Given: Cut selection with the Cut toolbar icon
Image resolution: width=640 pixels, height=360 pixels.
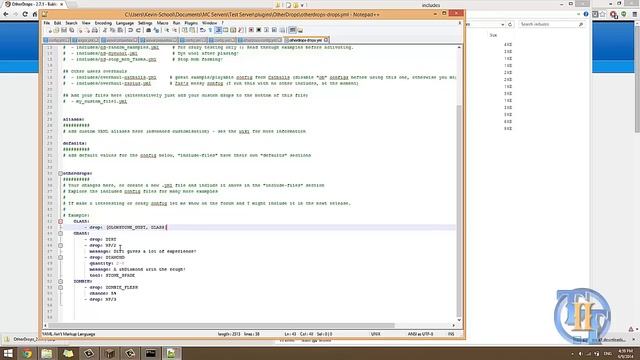Looking at the screenshot, I should tap(105, 30).
